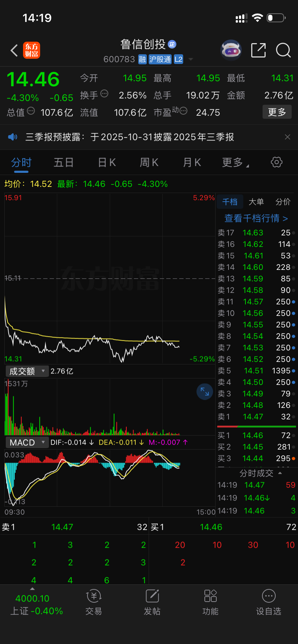This screenshot has width=298, height=644.
Task: Tap the cellular signal icon
Action: point(241,18)
